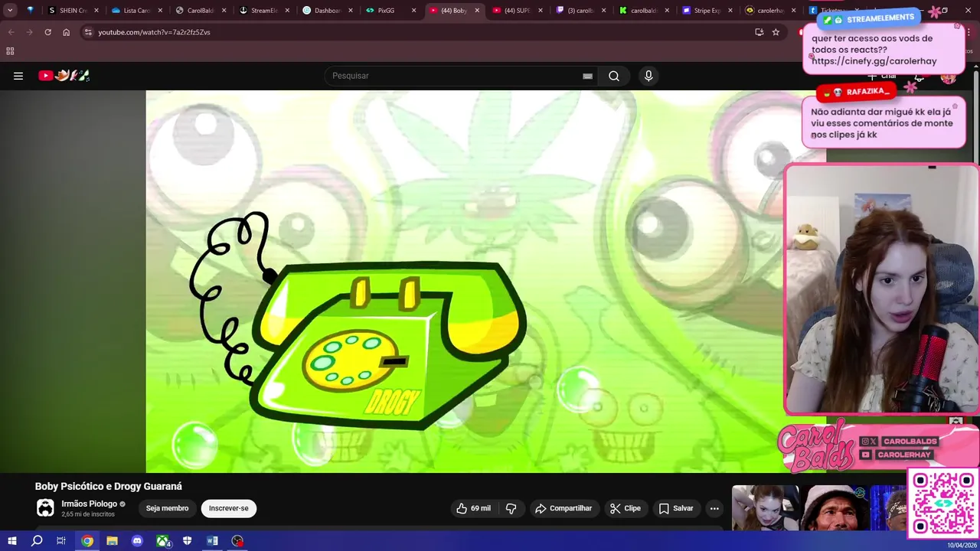Open Windows taskbar search
The image size is (980, 551).
click(37, 541)
